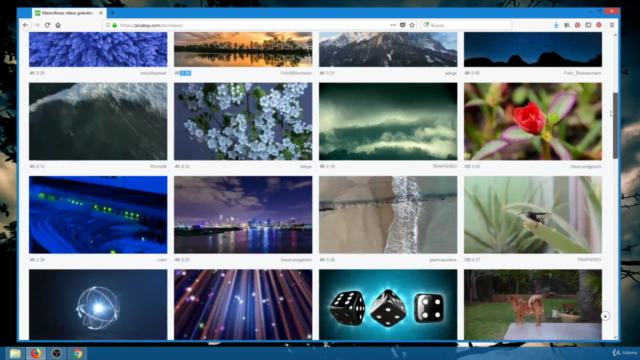The image size is (640, 360).
Task: Open the blue frosted trees video
Action: coord(98,49)
